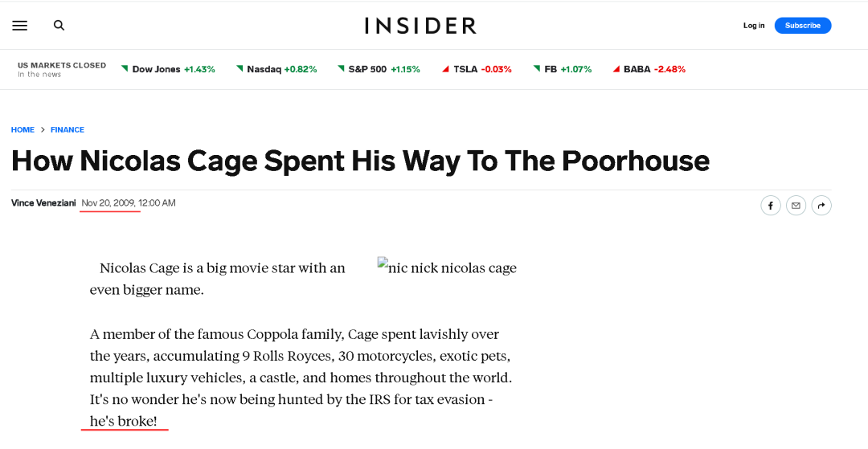Go to FINANCE breadcrumb section
The width and height of the screenshot is (868, 449).
point(68,130)
